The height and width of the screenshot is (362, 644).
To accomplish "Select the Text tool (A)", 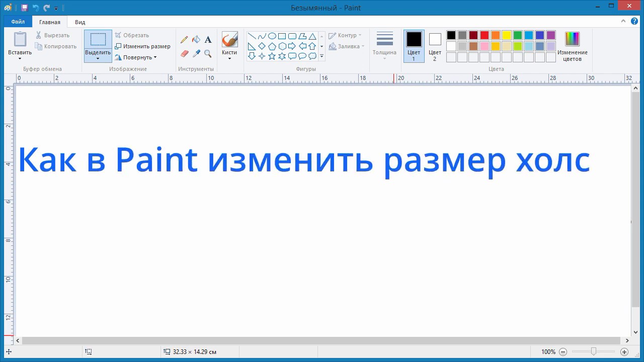I will pyautogui.click(x=208, y=40).
